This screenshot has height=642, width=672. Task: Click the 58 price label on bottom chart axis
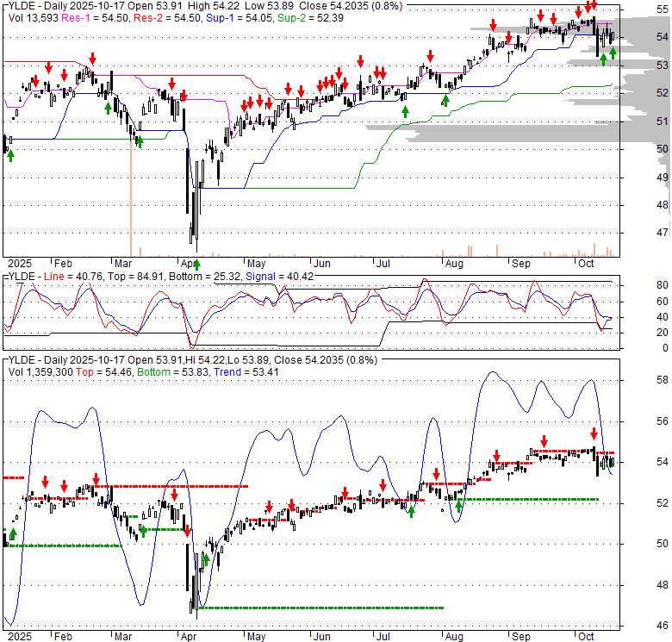tap(663, 380)
